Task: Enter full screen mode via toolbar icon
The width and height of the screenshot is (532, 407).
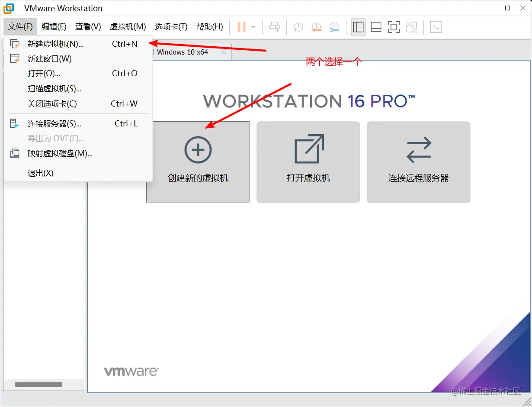Action: [394, 27]
